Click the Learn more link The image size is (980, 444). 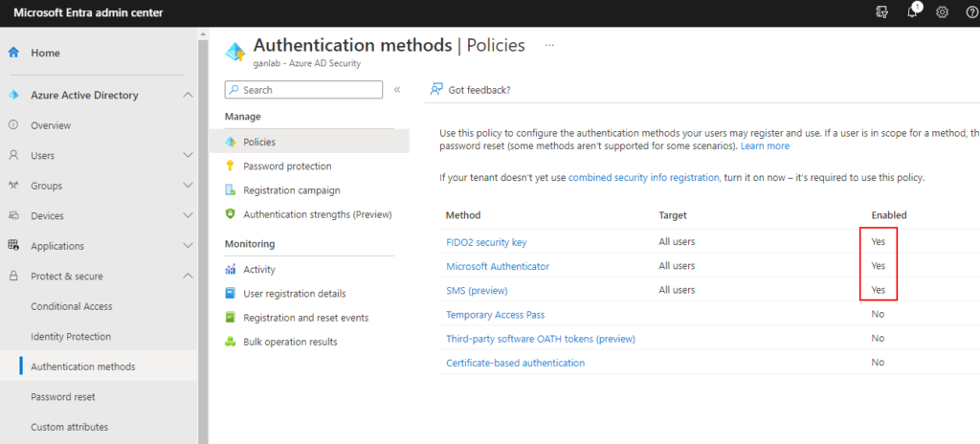point(765,146)
